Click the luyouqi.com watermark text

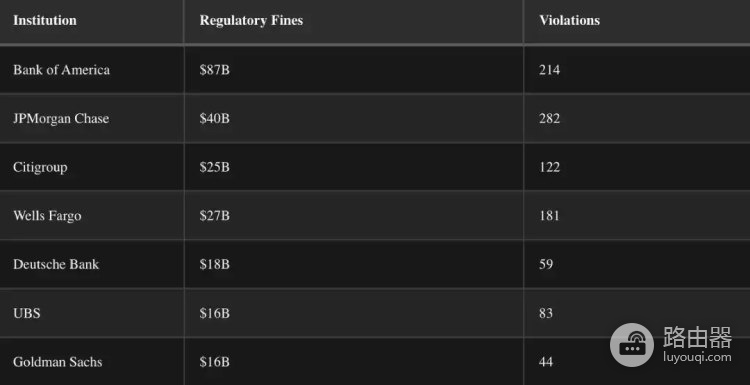[697, 357]
